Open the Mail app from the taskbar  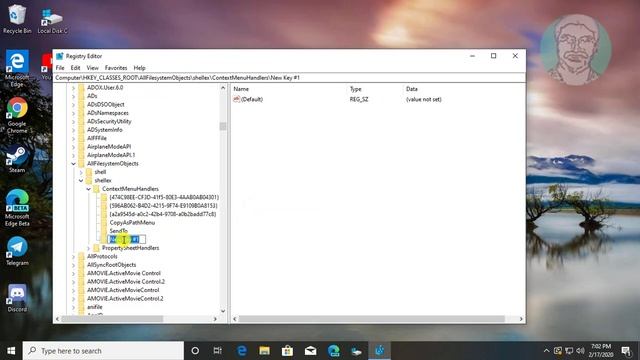pos(310,351)
